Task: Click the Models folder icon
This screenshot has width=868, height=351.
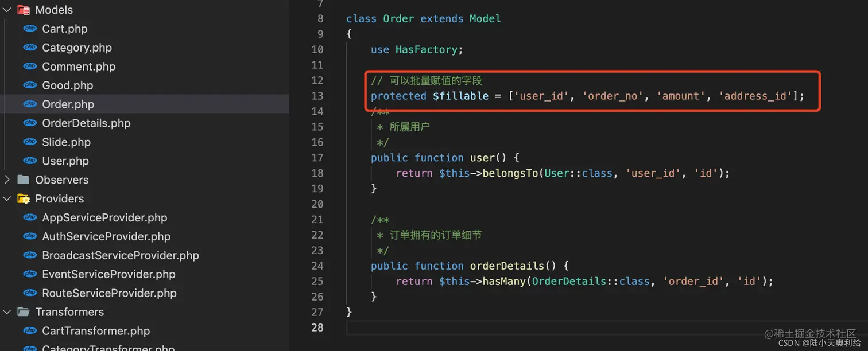Action: point(24,10)
